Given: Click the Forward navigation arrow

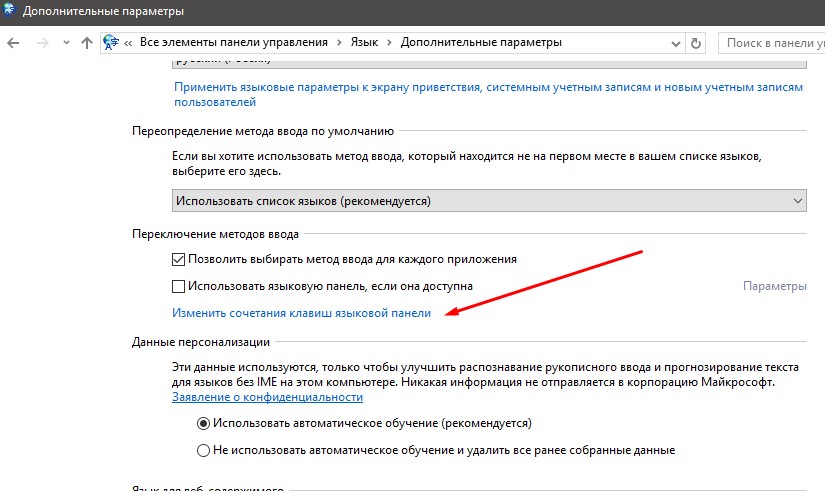Looking at the screenshot, I should tap(42, 43).
